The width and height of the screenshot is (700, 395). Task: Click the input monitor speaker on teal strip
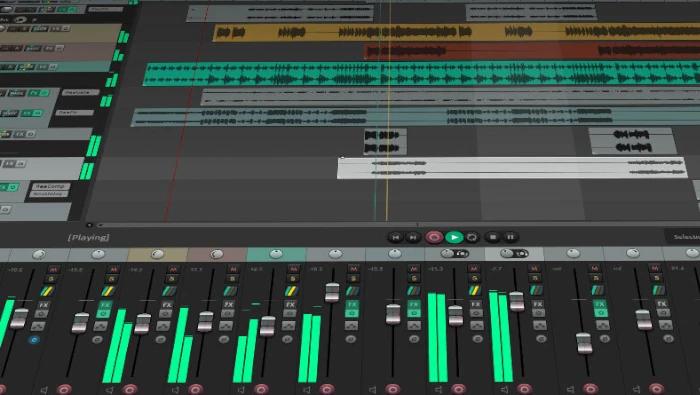click(x=241, y=391)
